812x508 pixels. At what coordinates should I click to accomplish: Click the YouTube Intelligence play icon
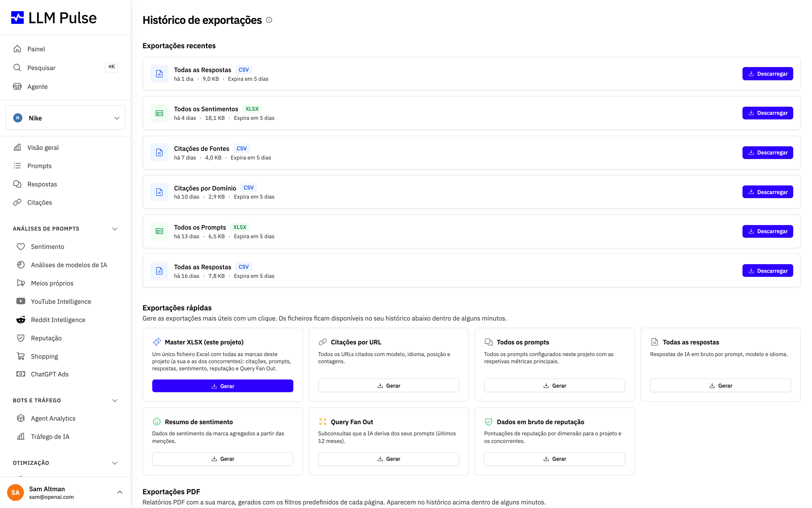coord(21,301)
